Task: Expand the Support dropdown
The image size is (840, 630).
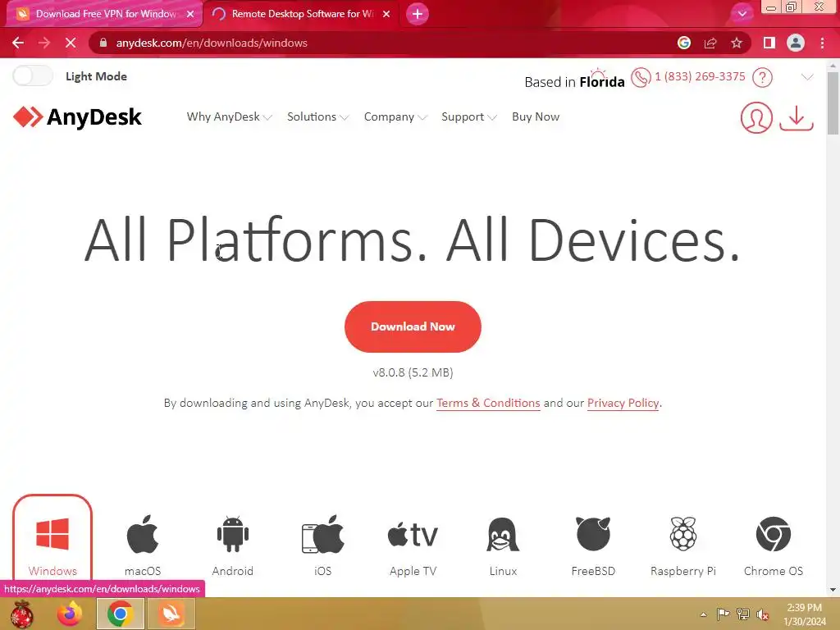Action: 469,116
